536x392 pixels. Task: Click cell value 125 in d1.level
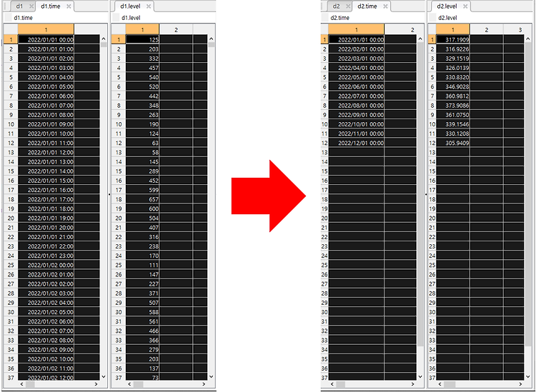142,39
